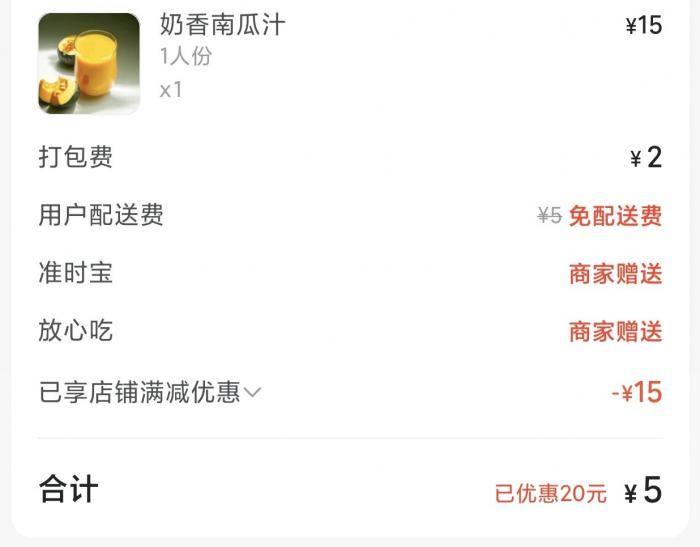Viewport: 700px width, 547px height.
Task: Click the 已优惠20元 savings text
Action: coord(551,493)
